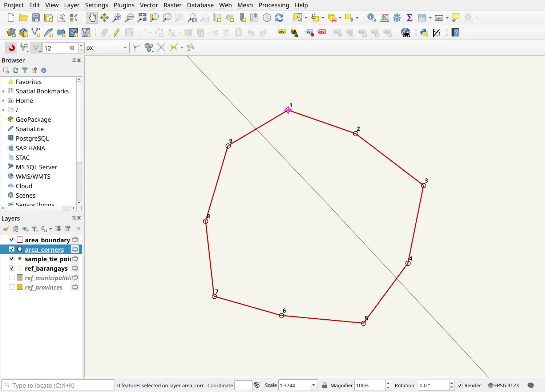Open the Vector menu
The image size is (545, 392).
149,5
